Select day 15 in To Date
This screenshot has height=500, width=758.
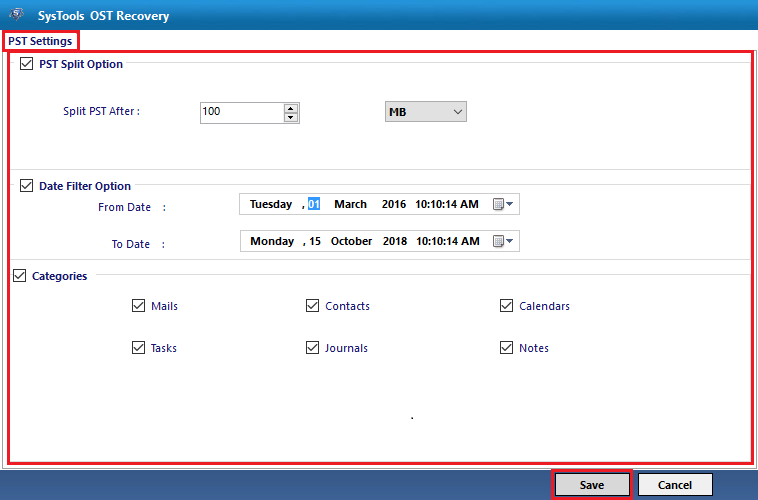point(315,241)
